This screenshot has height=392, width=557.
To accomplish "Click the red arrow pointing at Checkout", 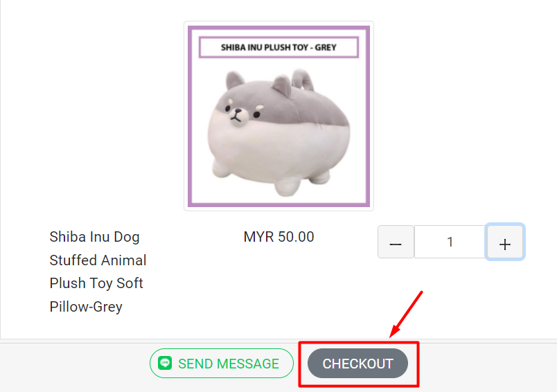I will [406, 314].
